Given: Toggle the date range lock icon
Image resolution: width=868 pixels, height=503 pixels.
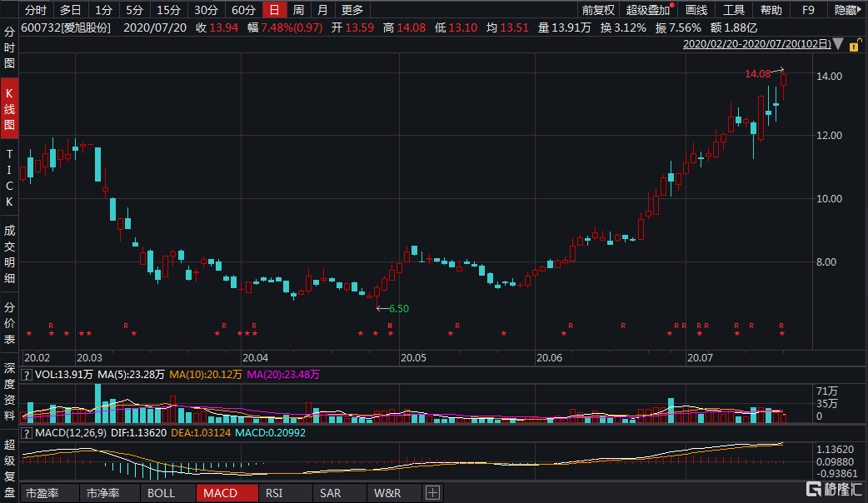Looking at the screenshot, I should click(x=856, y=45).
